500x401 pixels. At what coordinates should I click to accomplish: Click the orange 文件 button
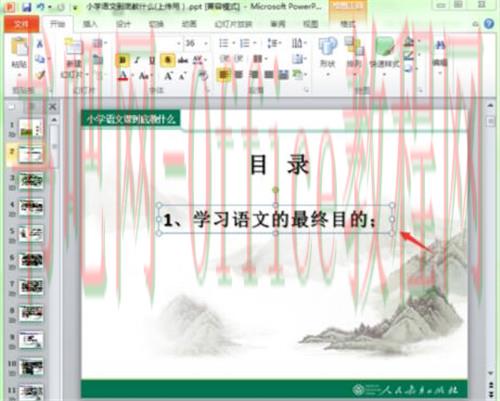22,24
